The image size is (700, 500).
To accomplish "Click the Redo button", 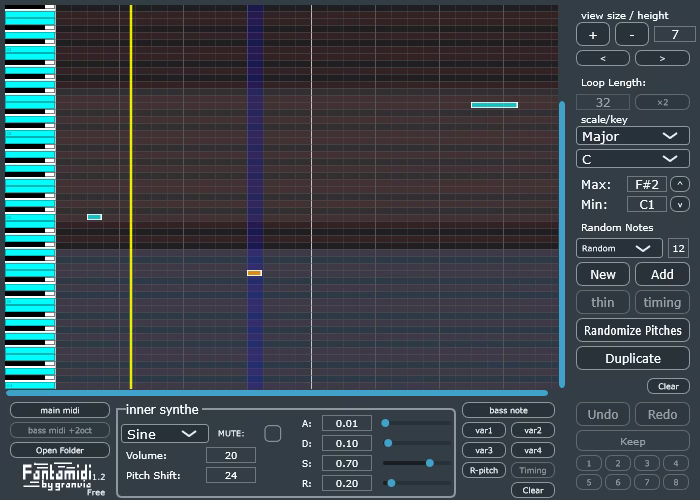I will (x=662, y=414).
